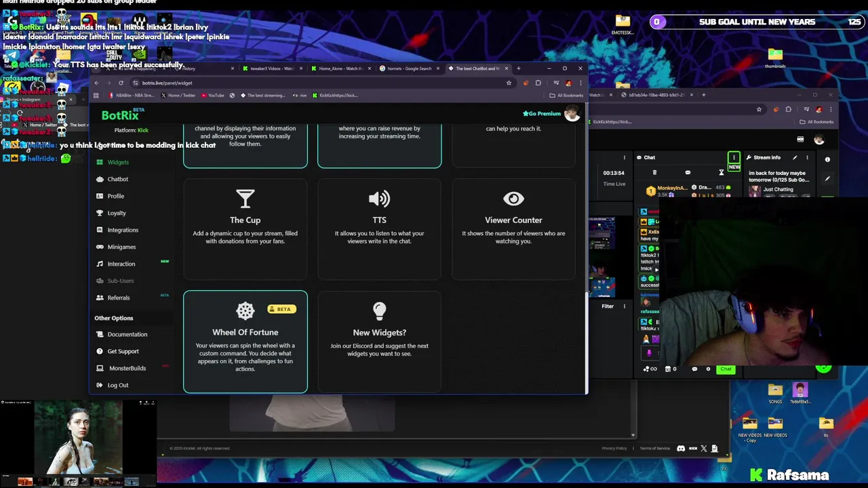Open the apps grid in bookmarks bar

(96, 96)
